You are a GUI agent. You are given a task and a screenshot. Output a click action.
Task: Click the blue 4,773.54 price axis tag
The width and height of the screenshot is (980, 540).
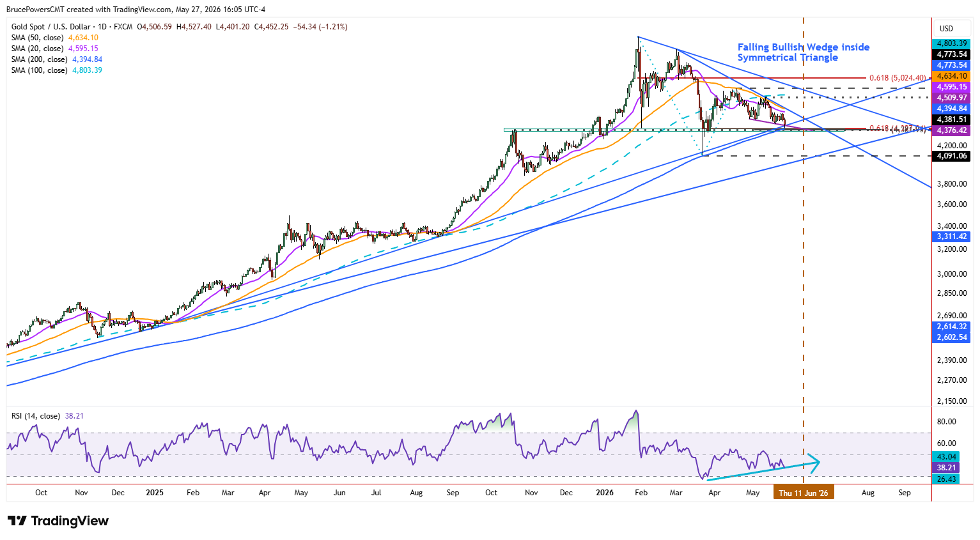tap(952, 65)
